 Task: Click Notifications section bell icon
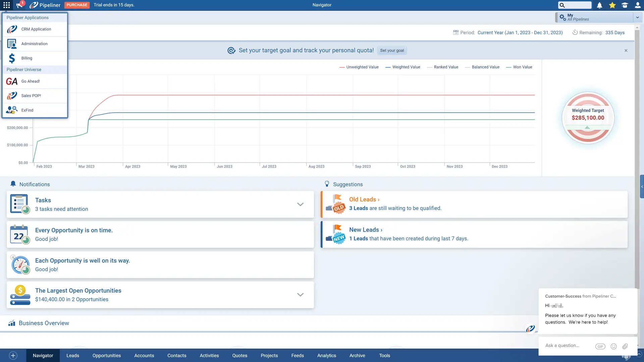point(13,184)
